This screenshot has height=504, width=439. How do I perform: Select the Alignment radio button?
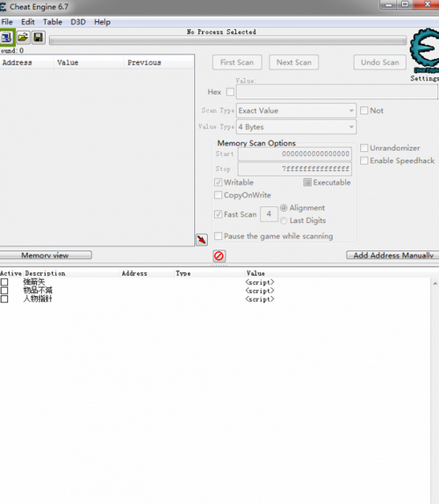pyautogui.click(x=284, y=208)
